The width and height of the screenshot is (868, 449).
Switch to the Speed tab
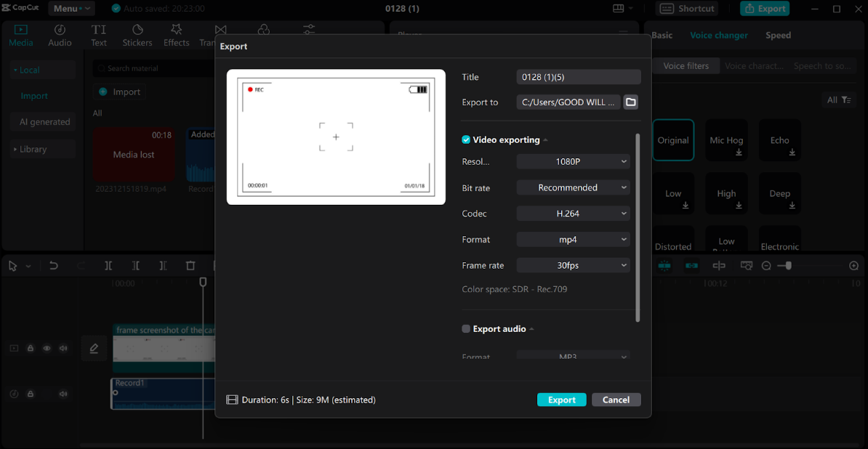[779, 36]
